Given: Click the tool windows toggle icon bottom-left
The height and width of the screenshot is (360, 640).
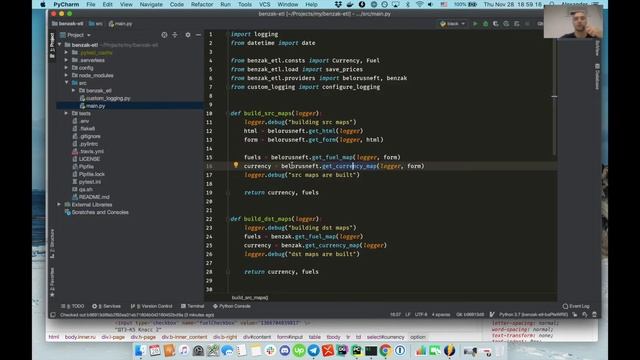Looking at the screenshot, I should [x=53, y=315].
